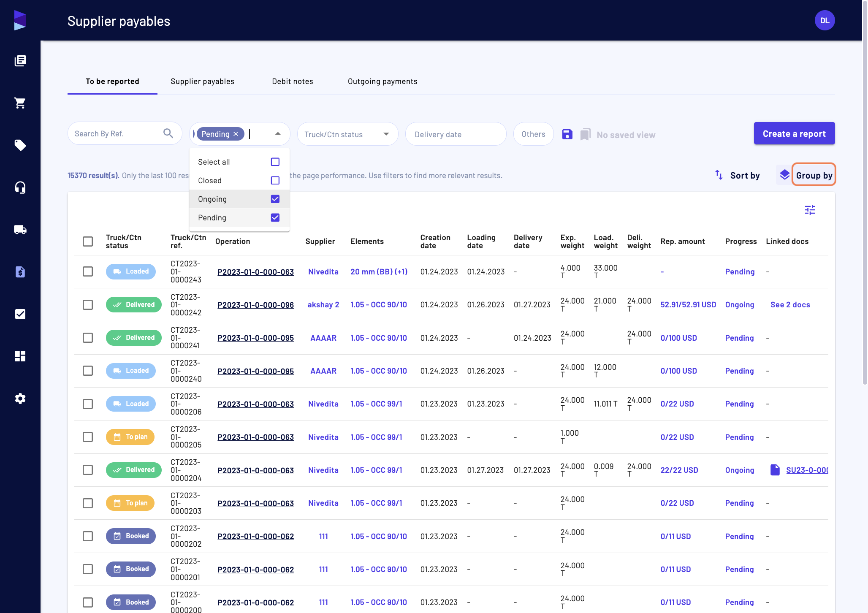Open the invoice dollar sidebar icon
This screenshot has height=613, width=868.
[x=20, y=272]
